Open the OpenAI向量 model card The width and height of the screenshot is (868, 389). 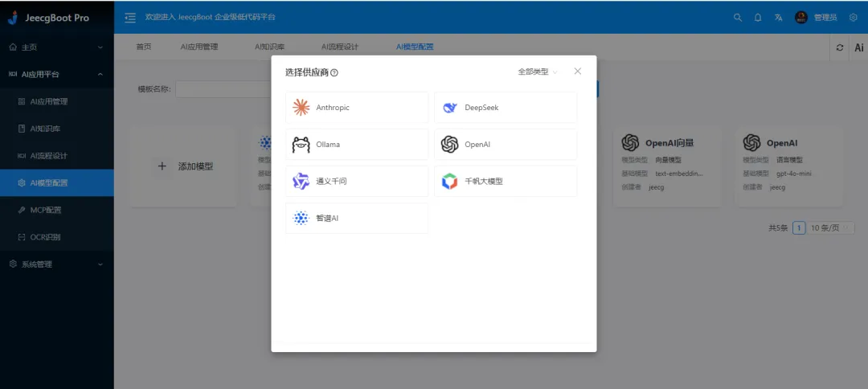click(x=667, y=166)
